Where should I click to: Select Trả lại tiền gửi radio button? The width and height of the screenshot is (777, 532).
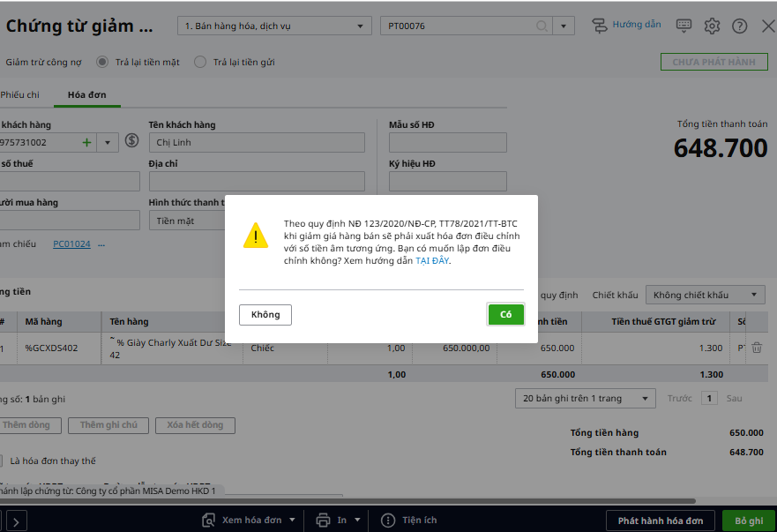point(200,62)
